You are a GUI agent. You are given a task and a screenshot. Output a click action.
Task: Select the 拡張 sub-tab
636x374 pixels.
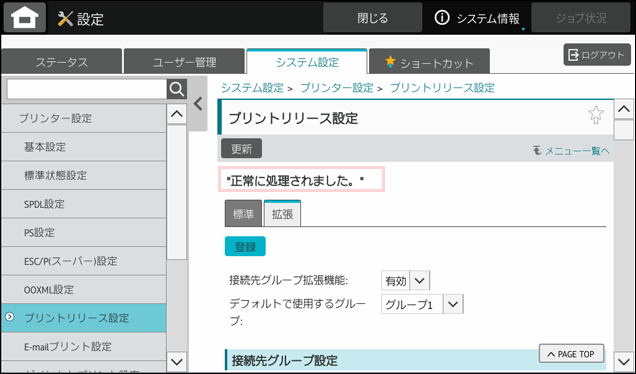coord(282,214)
